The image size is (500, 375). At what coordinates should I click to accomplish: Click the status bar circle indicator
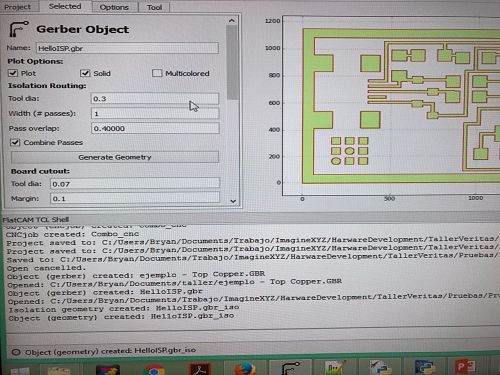click(16, 352)
